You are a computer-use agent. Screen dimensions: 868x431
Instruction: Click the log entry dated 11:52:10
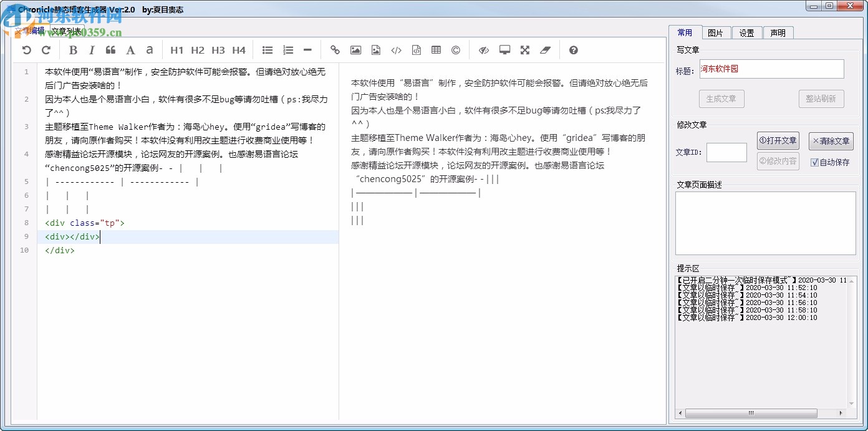coord(747,288)
